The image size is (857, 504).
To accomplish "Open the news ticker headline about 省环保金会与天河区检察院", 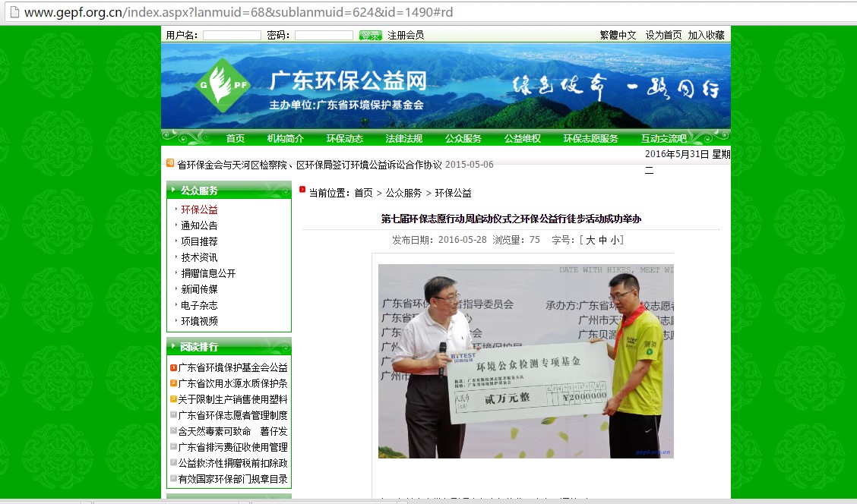I will click(309, 165).
